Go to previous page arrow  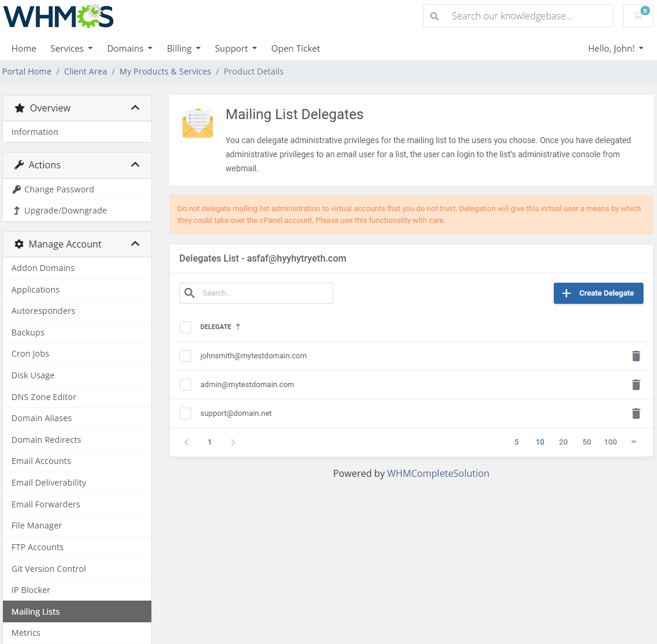[x=187, y=442]
